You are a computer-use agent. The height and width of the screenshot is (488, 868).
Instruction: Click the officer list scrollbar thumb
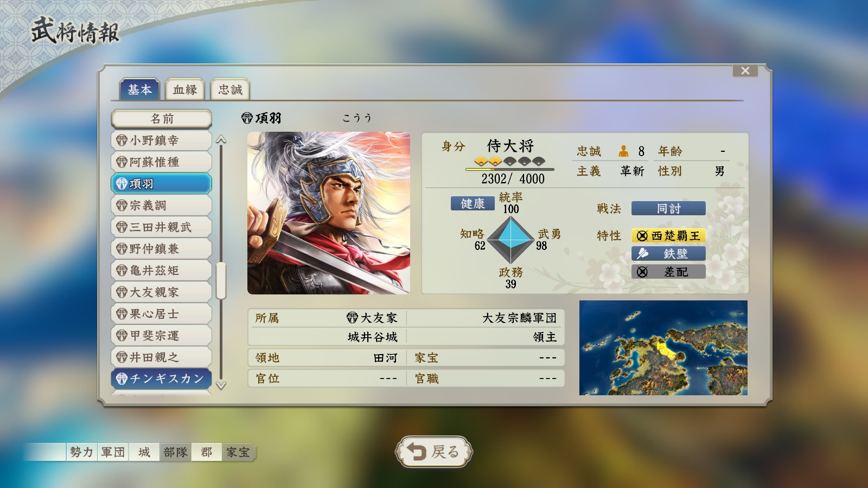[221, 281]
